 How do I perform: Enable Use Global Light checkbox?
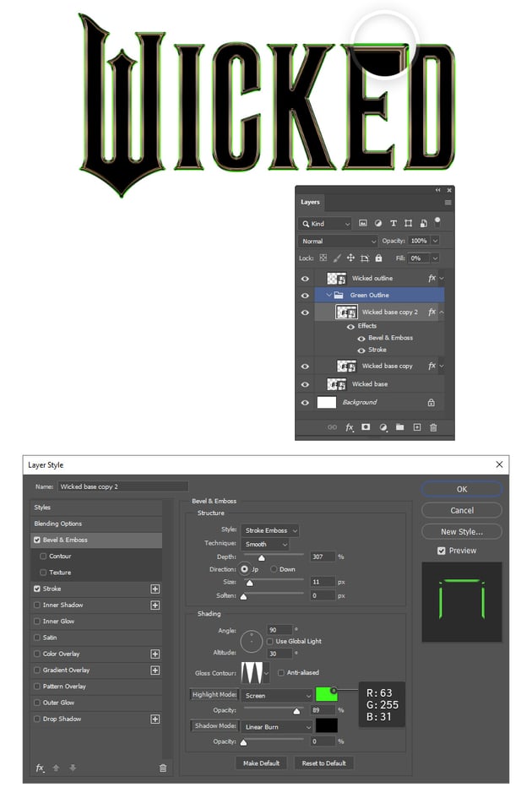coord(270,641)
